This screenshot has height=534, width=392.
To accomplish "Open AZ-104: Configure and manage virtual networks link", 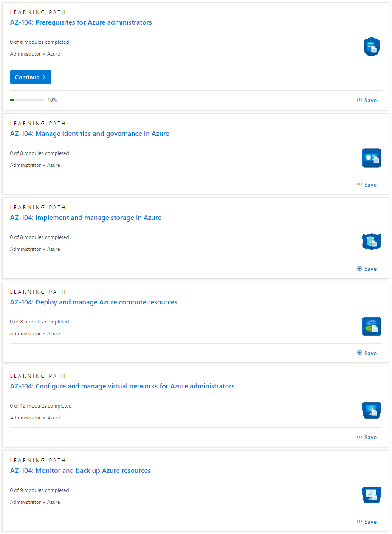I will pyautogui.click(x=122, y=386).
